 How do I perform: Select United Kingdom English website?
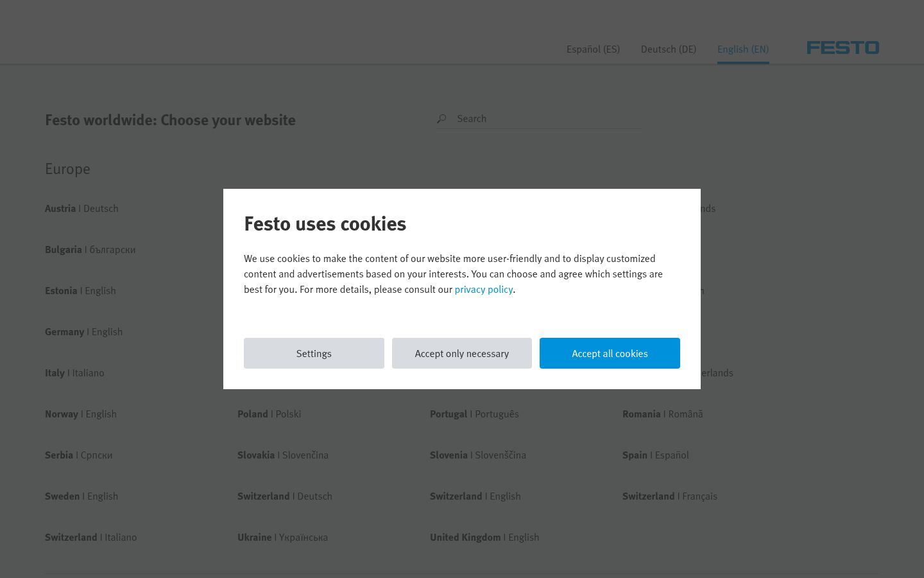[484, 538]
